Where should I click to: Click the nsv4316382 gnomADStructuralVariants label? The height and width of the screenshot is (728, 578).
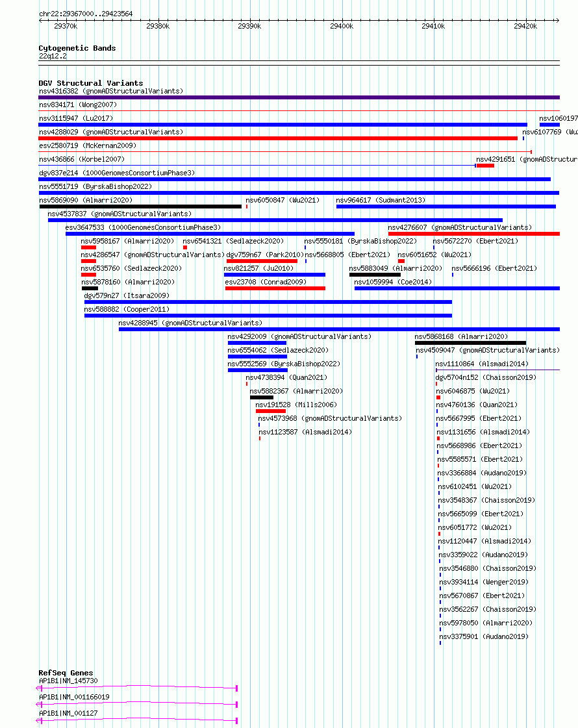111,91
